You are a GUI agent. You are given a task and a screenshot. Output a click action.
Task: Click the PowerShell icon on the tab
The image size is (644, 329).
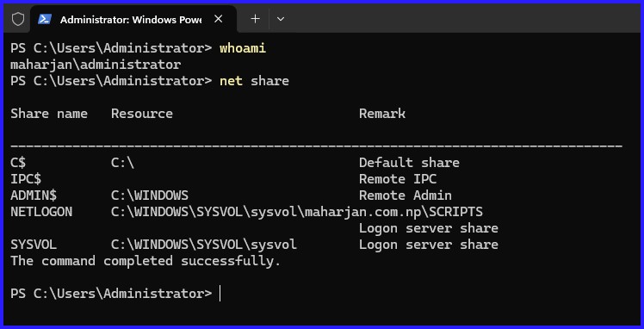(x=45, y=19)
